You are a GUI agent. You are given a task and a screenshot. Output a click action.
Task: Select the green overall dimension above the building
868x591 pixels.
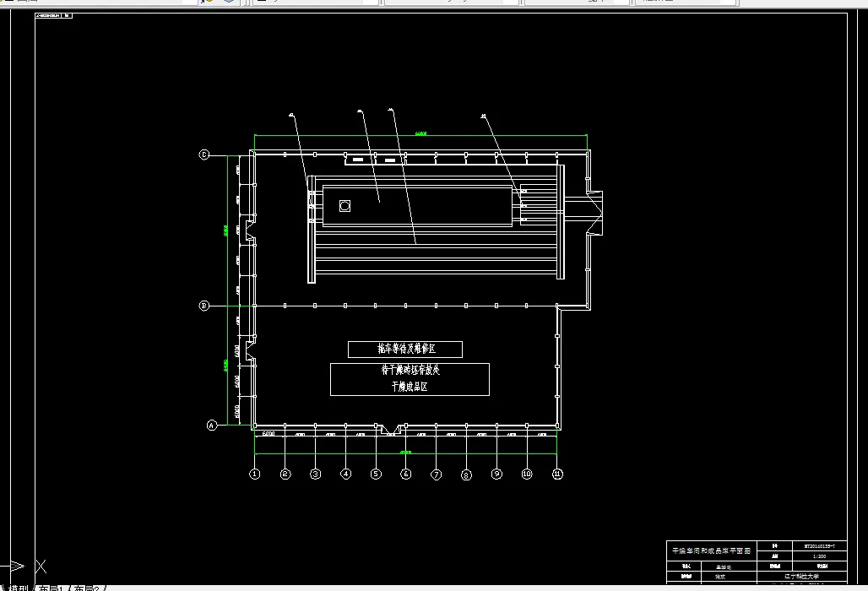420,134
